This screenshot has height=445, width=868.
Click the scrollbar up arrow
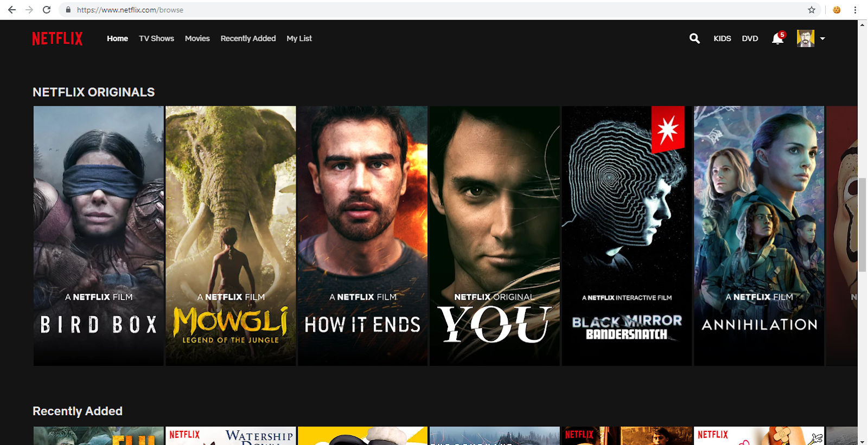[862, 24]
